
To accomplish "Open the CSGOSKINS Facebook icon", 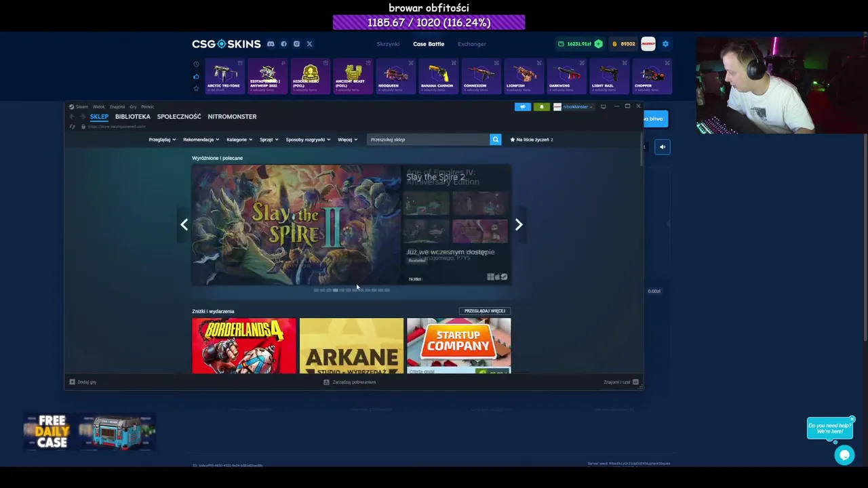I will click(283, 44).
